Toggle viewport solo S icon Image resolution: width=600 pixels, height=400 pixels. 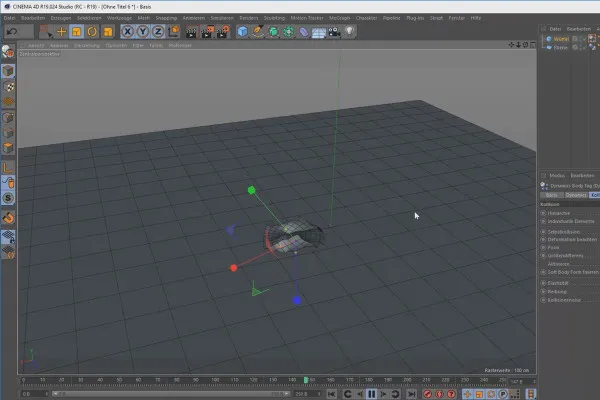[x=8, y=198]
